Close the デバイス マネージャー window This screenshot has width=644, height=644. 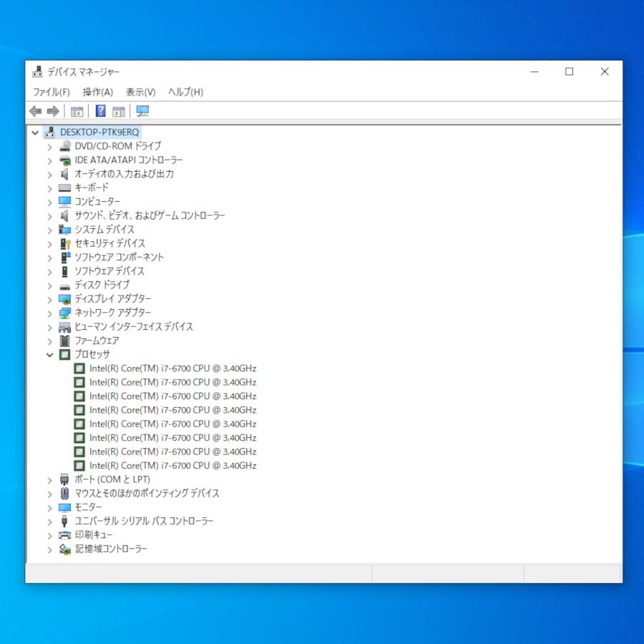pyautogui.click(x=605, y=72)
